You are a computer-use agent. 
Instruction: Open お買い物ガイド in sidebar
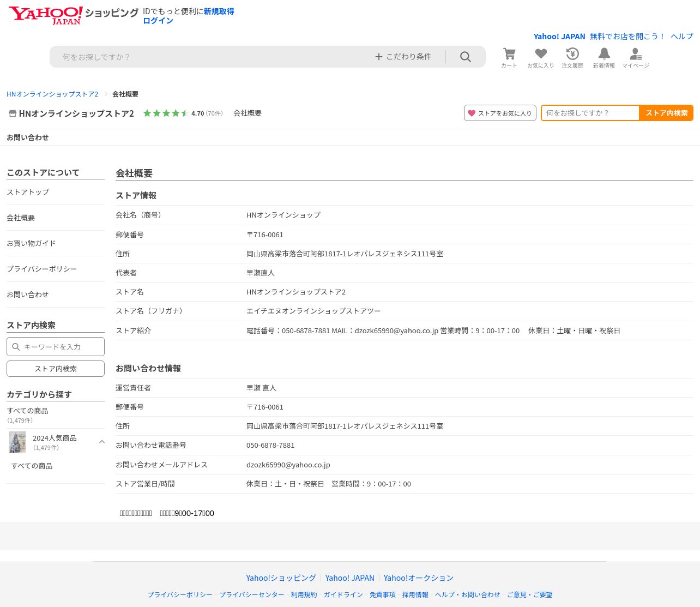(31, 243)
